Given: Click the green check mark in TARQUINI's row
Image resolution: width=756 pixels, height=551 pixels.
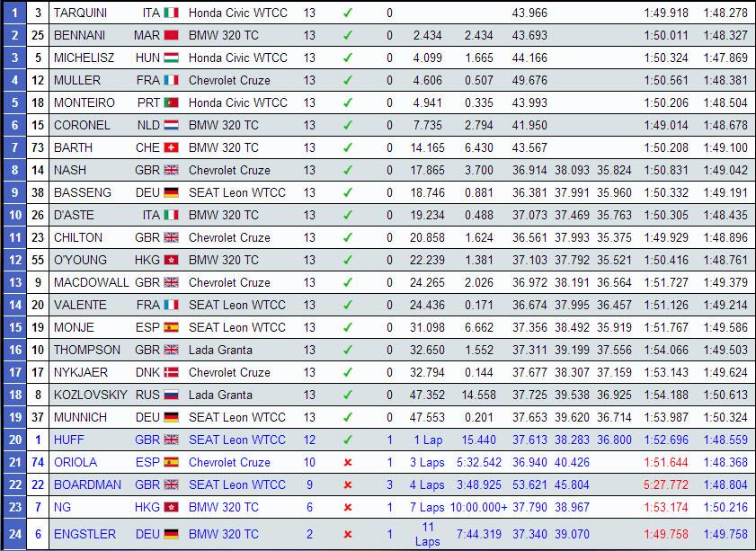Looking at the screenshot, I should (348, 13).
